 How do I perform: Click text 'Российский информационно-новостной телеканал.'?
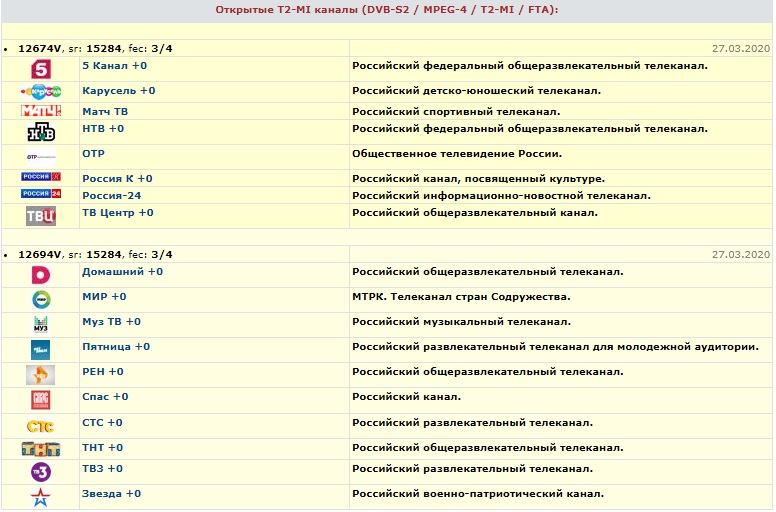point(501,196)
